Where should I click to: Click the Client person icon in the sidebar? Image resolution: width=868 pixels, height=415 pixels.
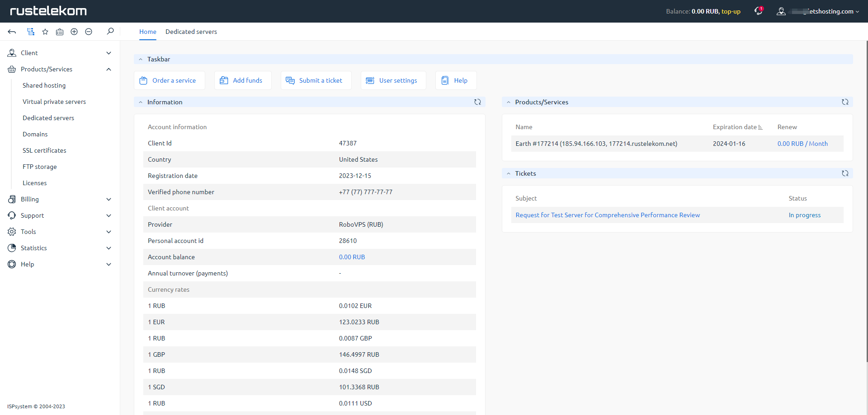(x=12, y=53)
